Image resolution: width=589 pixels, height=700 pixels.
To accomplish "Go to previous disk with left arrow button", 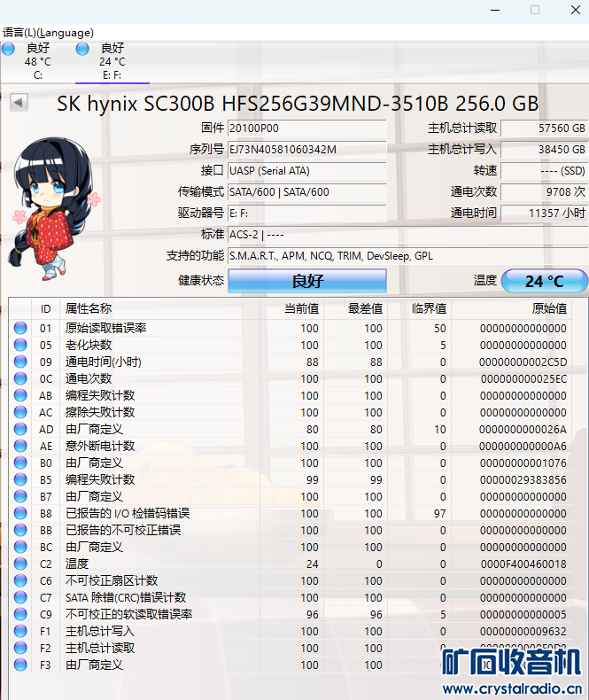I will click(x=19, y=102).
